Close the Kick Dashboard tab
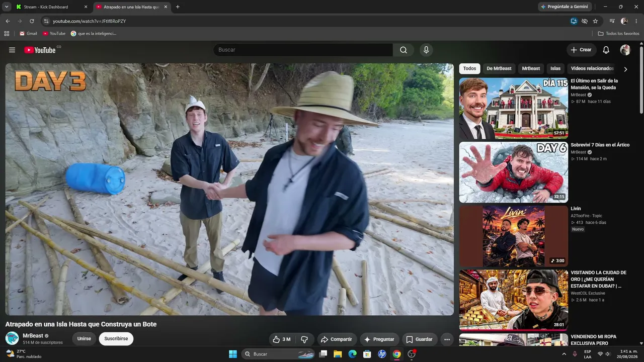This screenshot has width=644, height=362. click(86, 7)
